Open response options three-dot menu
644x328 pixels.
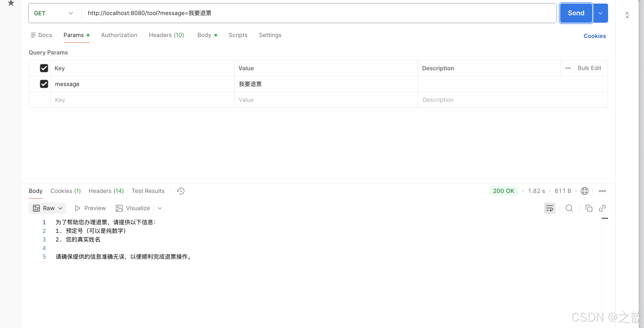click(602, 191)
